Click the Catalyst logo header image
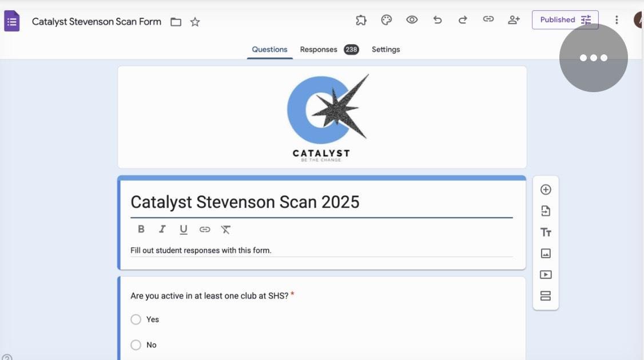This screenshot has height=360, width=644. tap(322, 117)
